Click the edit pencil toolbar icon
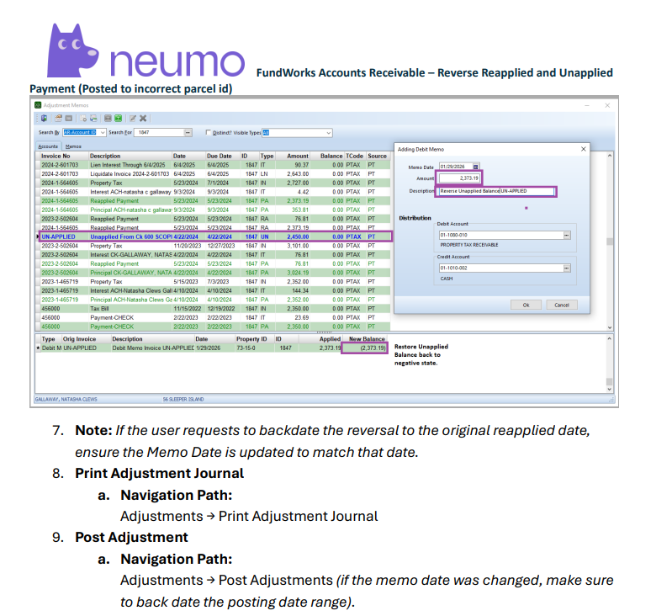Screen dimensions: 672x616 pos(133,118)
